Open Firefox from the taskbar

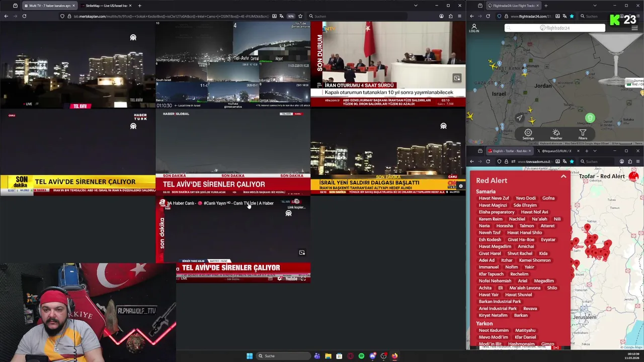coord(394,356)
